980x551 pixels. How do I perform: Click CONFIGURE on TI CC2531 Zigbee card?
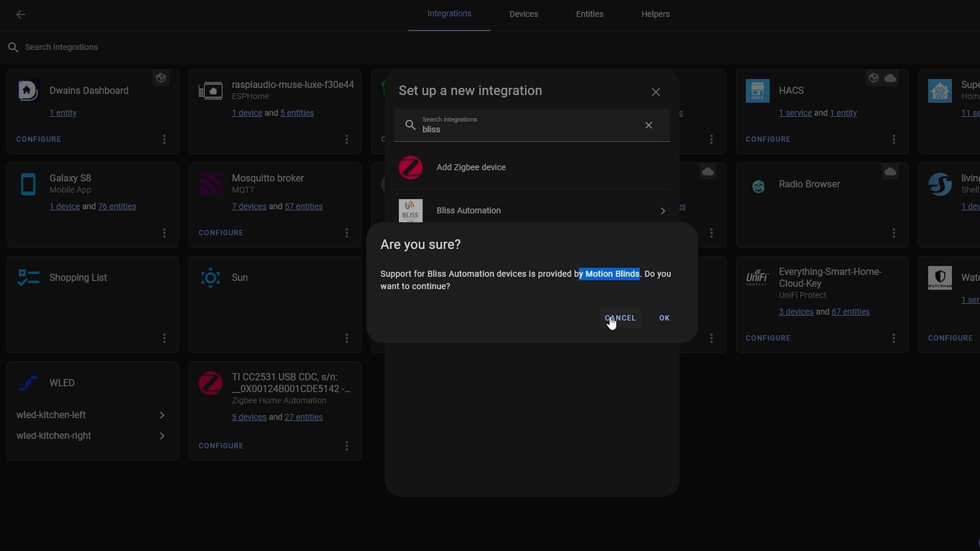(221, 446)
